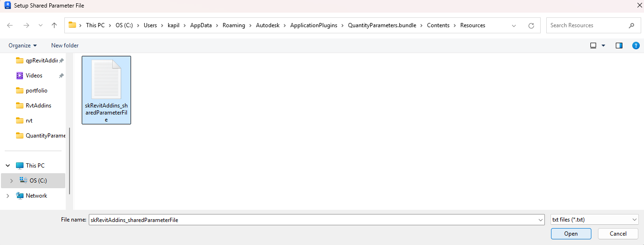The image size is (644, 245).
Task: Open the view options dropdown arrow
Action: click(x=603, y=46)
